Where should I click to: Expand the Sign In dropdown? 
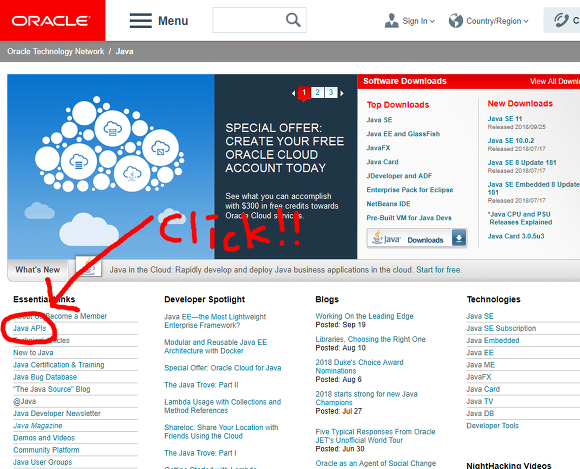point(418,21)
